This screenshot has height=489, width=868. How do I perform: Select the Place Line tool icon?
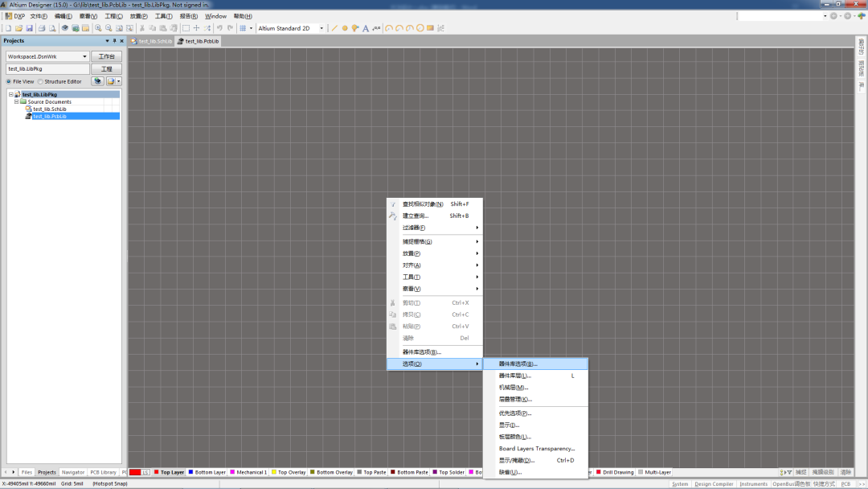point(334,28)
